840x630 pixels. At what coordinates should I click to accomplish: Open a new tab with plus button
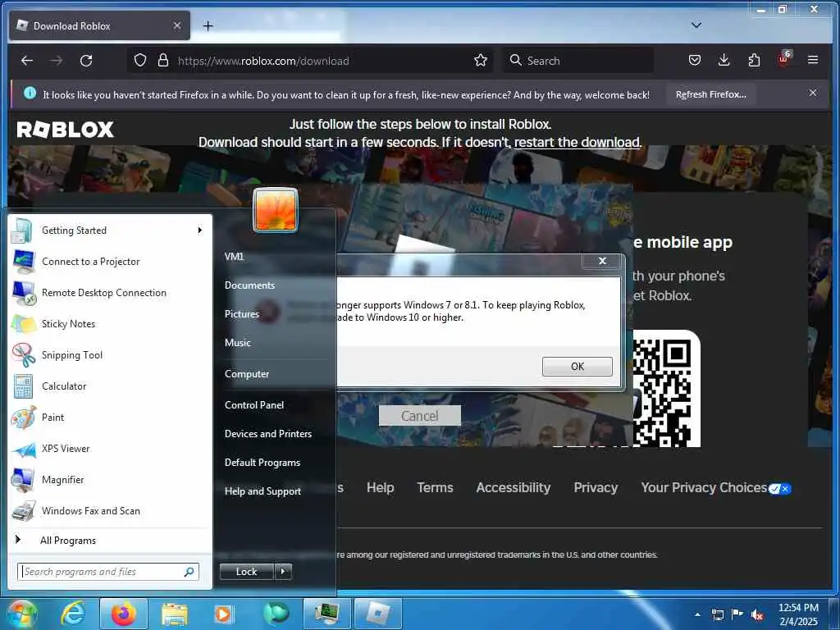click(x=208, y=25)
